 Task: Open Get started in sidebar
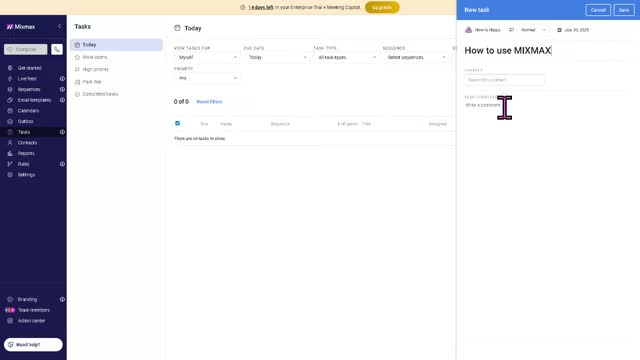[29, 68]
